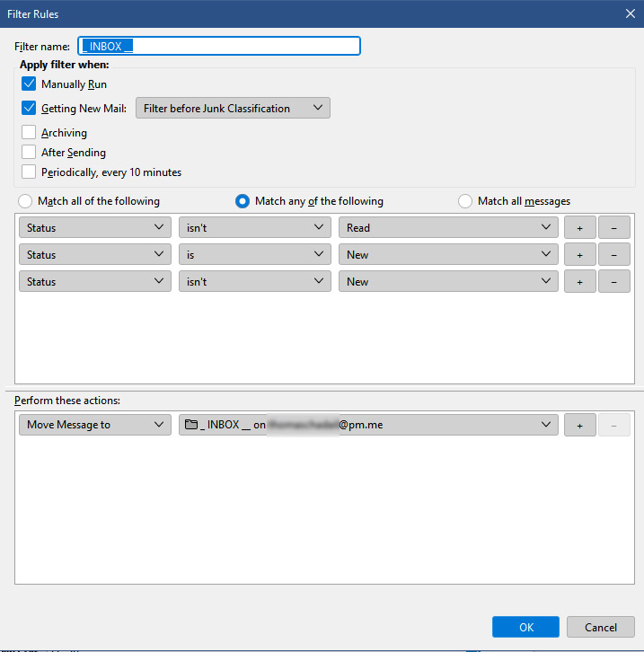Screen dimensions: 644x652
Task: Open the 'is' operator dropdown
Action: 255,254
